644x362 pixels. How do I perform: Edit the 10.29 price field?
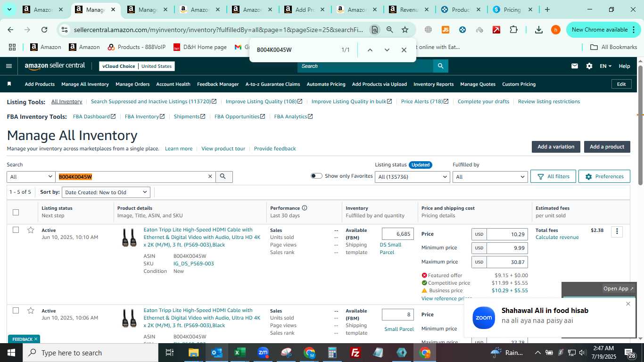(x=507, y=234)
